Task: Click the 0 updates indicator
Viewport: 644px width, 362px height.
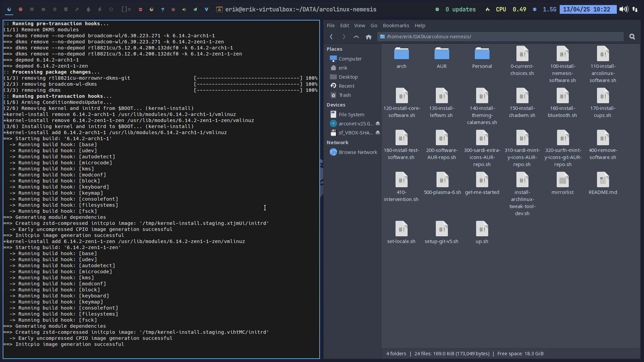Action: [460, 9]
